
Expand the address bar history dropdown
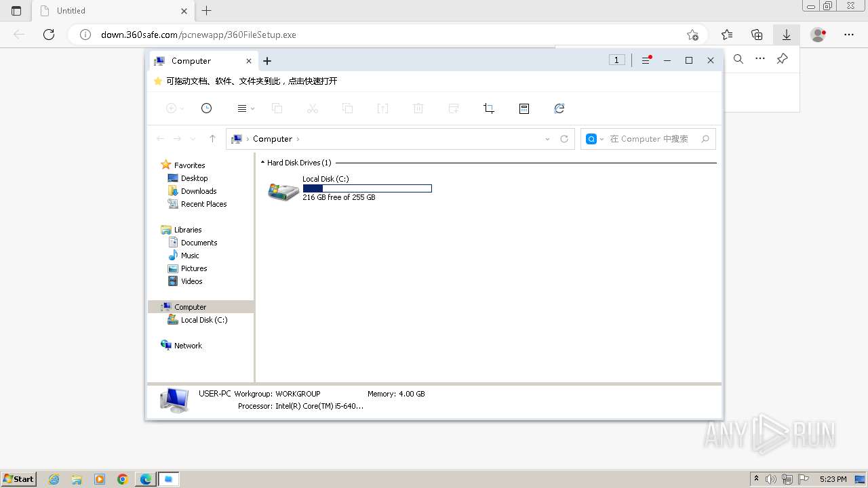547,139
